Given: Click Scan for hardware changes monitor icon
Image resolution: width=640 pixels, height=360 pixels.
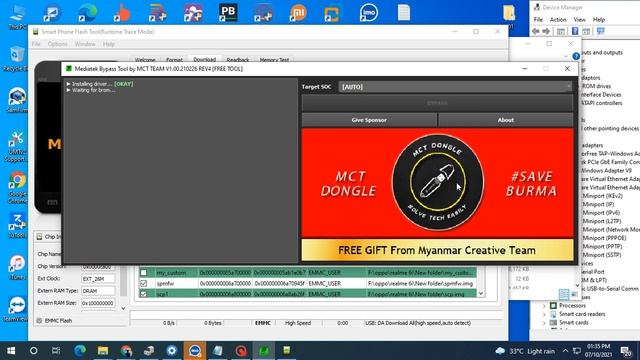Looking at the screenshot, I should pyautogui.click(x=600, y=31).
